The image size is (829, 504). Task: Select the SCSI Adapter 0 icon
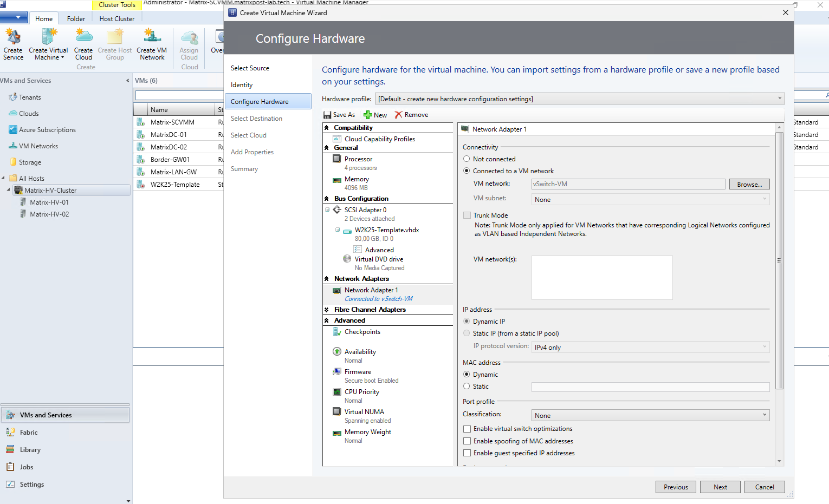click(337, 210)
